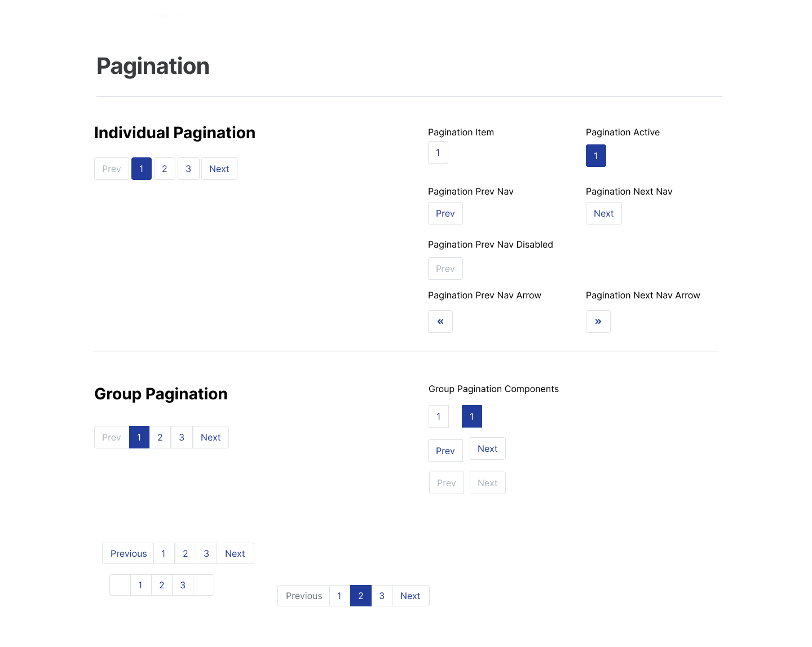Select active page 2 in bottom pagination
Viewport: 812px width, 647px height.
(x=361, y=596)
